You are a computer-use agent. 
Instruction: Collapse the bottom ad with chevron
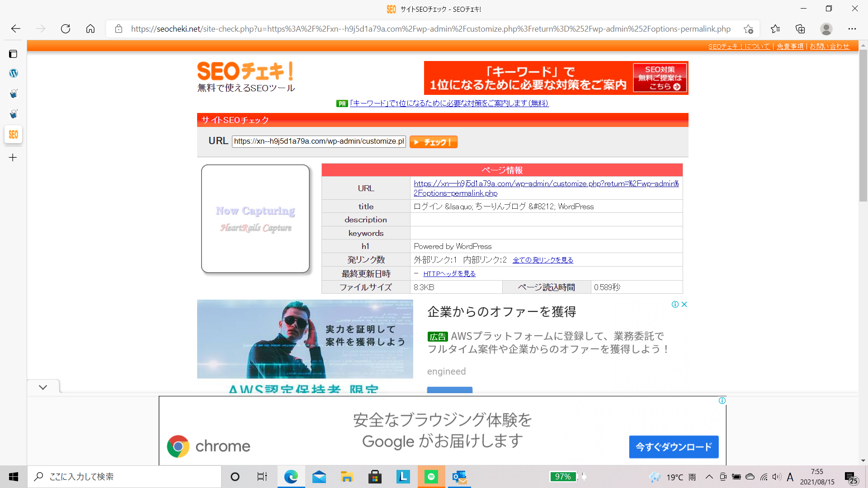click(x=43, y=387)
